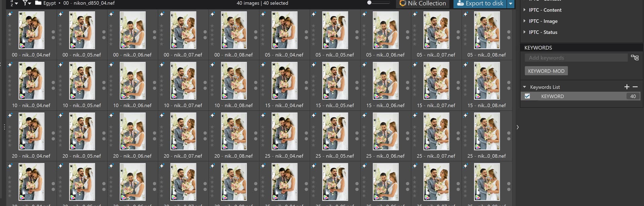The image size is (644, 206).
Task: Click the Add keywords input field
Action: tap(576, 58)
